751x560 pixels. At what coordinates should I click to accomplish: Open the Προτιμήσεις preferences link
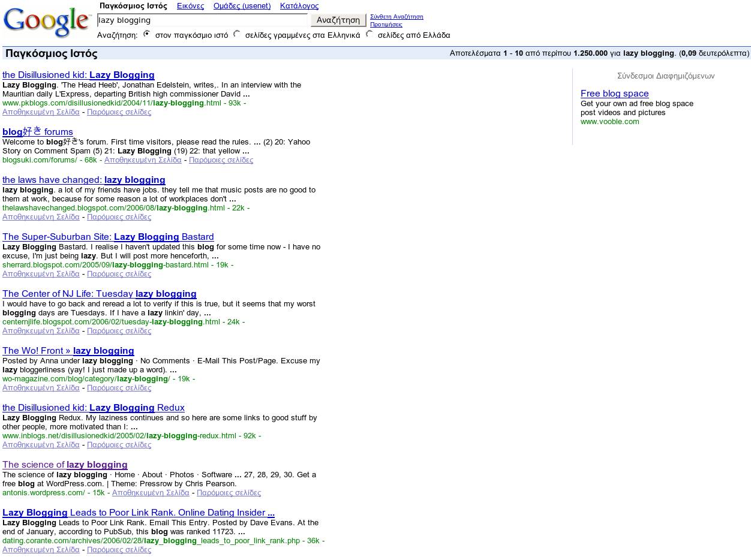coord(386,25)
